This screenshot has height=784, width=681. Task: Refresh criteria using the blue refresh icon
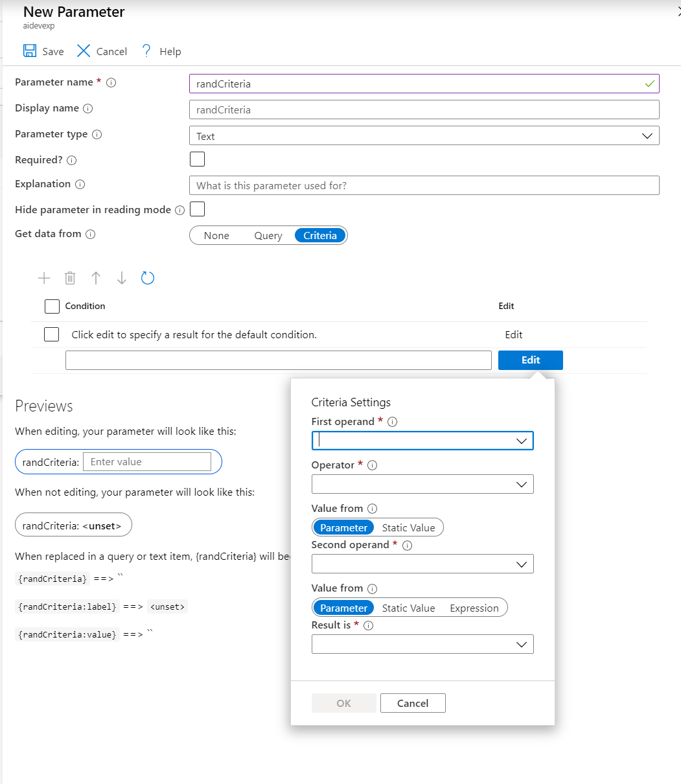[x=148, y=277]
